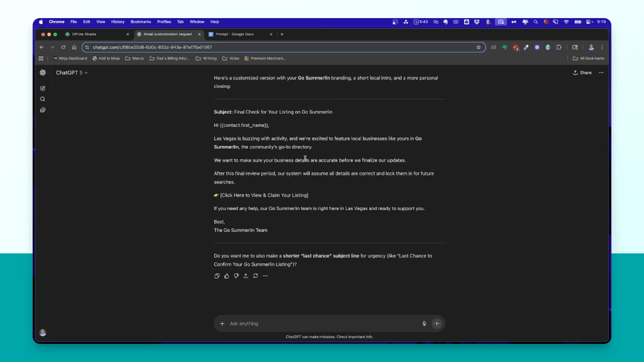Open search chats in ChatGPT sidebar

click(43, 99)
